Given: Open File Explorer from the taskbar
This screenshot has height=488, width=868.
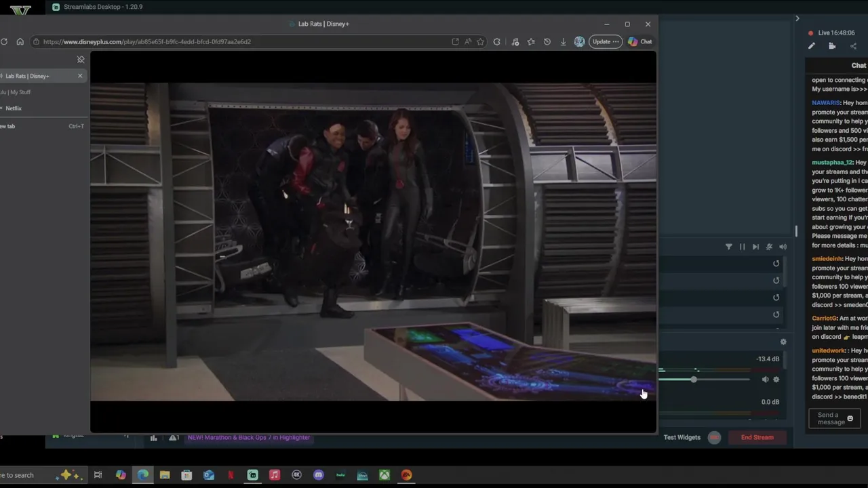Looking at the screenshot, I should (165, 475).
